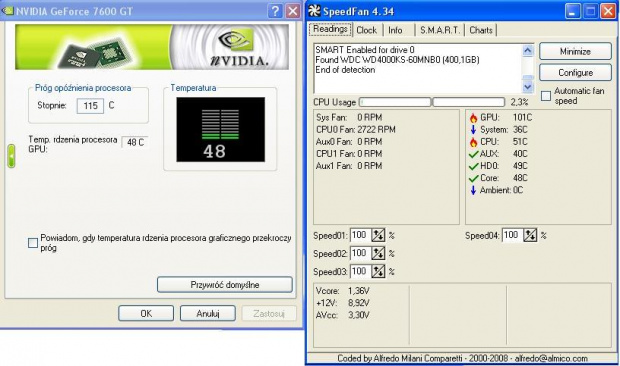Click the help question mark in NVIDIA window

pyautogui.click(x=275, y=11)
